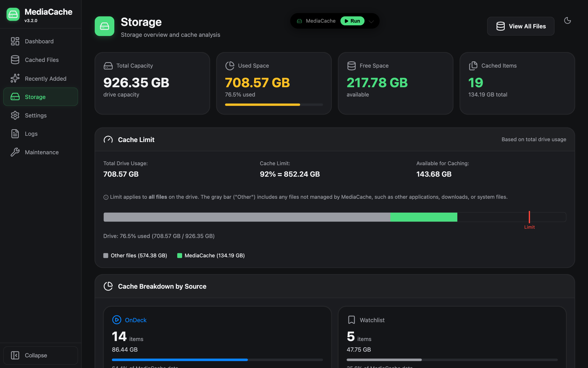Click View All Files button
588x368 pixels.
[x=520, y=26]
